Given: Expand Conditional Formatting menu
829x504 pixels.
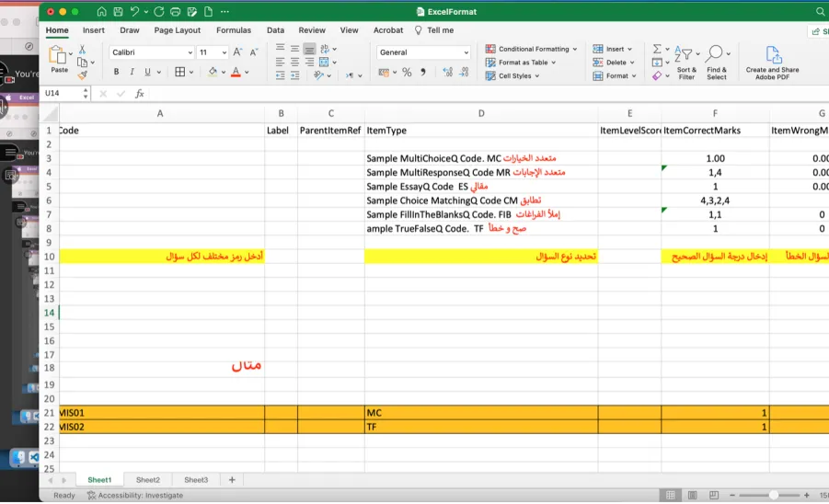Looking at the screenshot, I should click(x=531, y=49).
